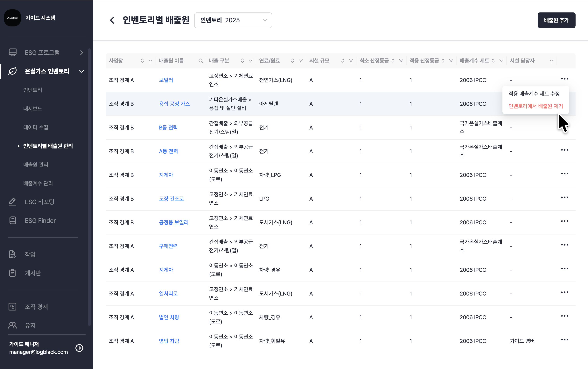Click the search icon in 배출원 이름 column

200,61
